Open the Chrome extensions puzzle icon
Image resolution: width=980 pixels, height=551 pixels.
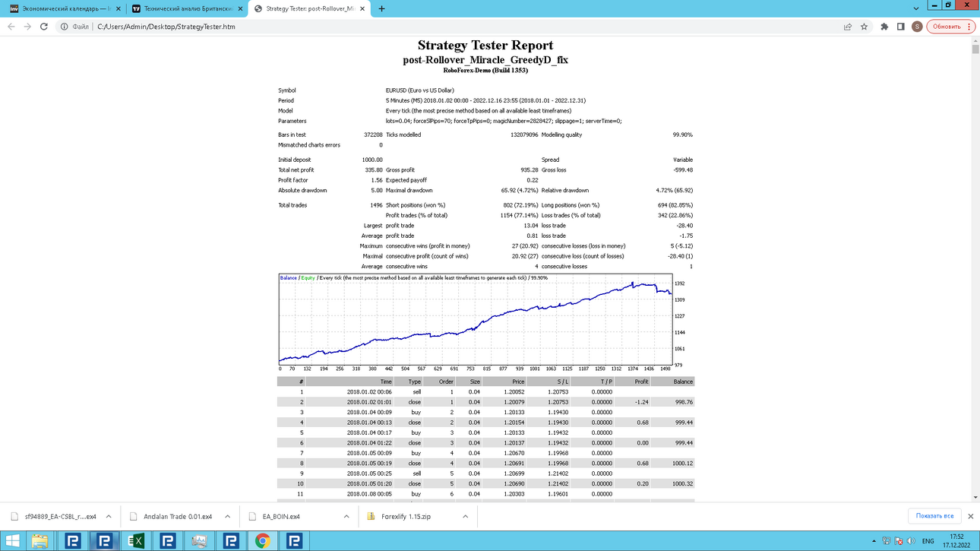tap(884, 27)
